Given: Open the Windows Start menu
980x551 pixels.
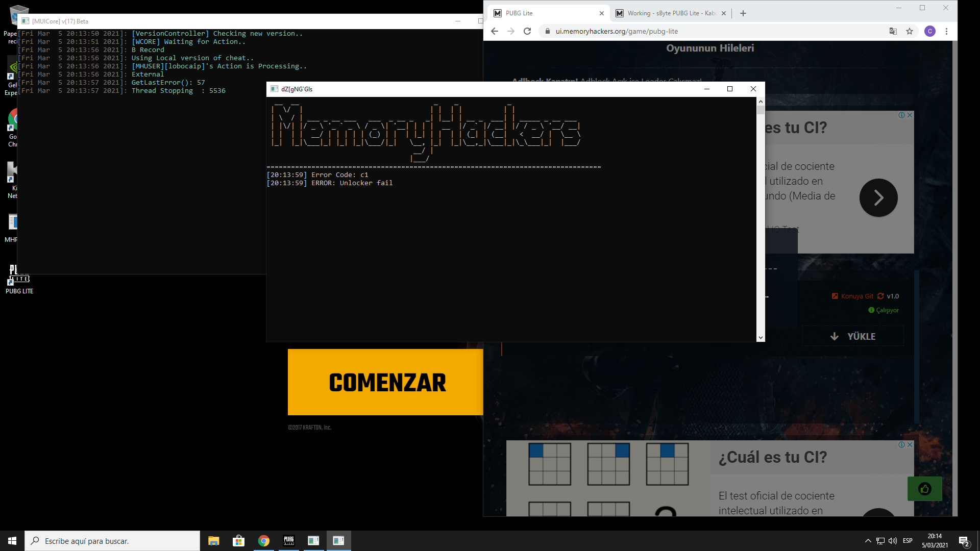Looking at the screenshot, I should coord(12,541).
